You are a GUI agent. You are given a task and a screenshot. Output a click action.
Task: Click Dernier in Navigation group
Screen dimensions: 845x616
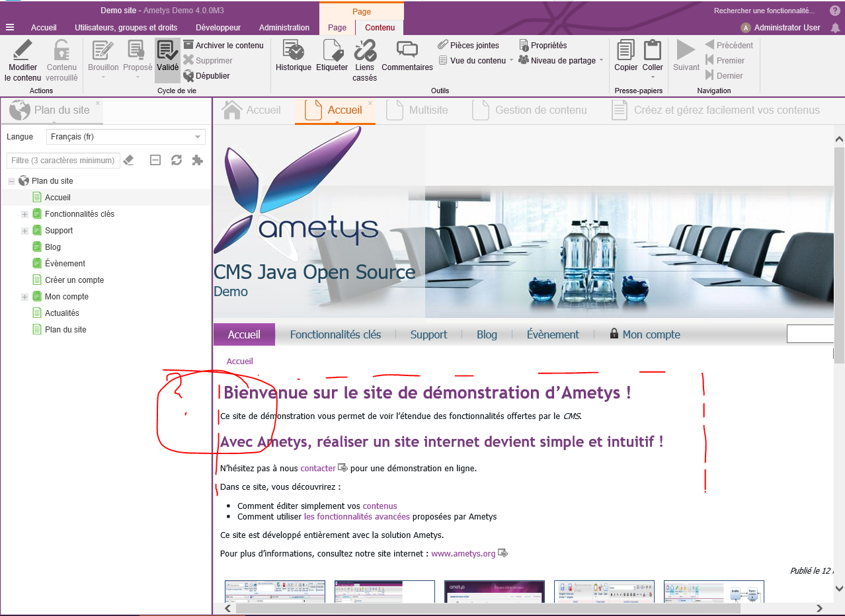pyautogui.click(x=725, y=75)
